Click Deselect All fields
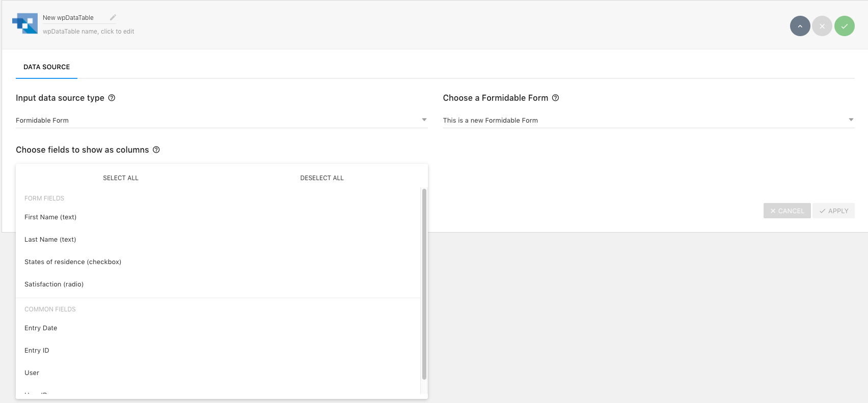 coord(322,178)
